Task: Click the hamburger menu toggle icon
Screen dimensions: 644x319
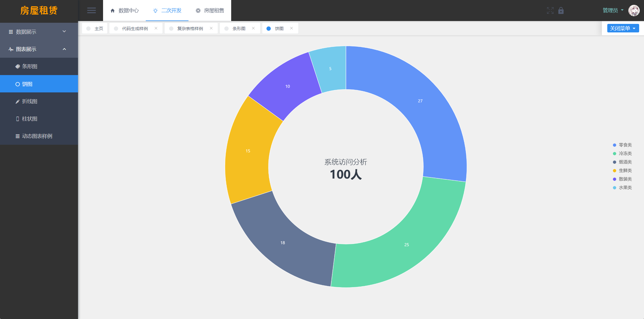Action: pos(91,10)
